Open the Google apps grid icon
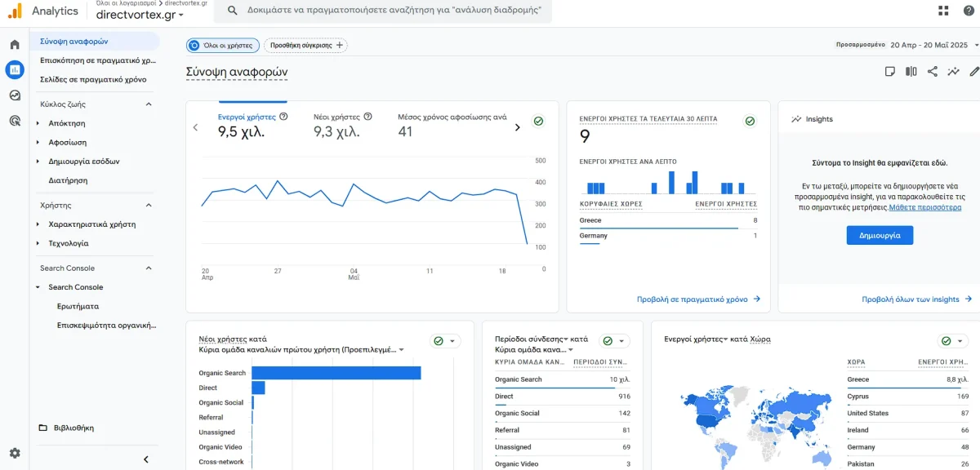This screenshot has width=980, height=470. coord(944,11)
